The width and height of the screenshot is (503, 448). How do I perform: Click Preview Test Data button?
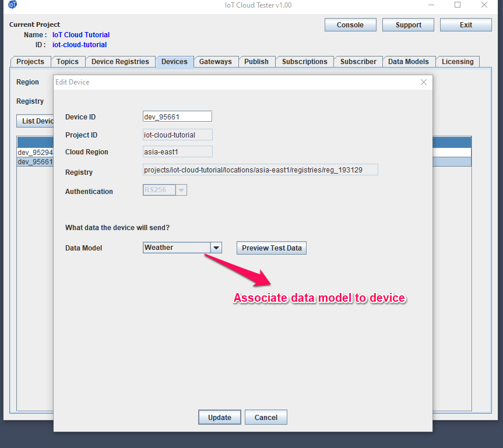click(x=272, y=248)
